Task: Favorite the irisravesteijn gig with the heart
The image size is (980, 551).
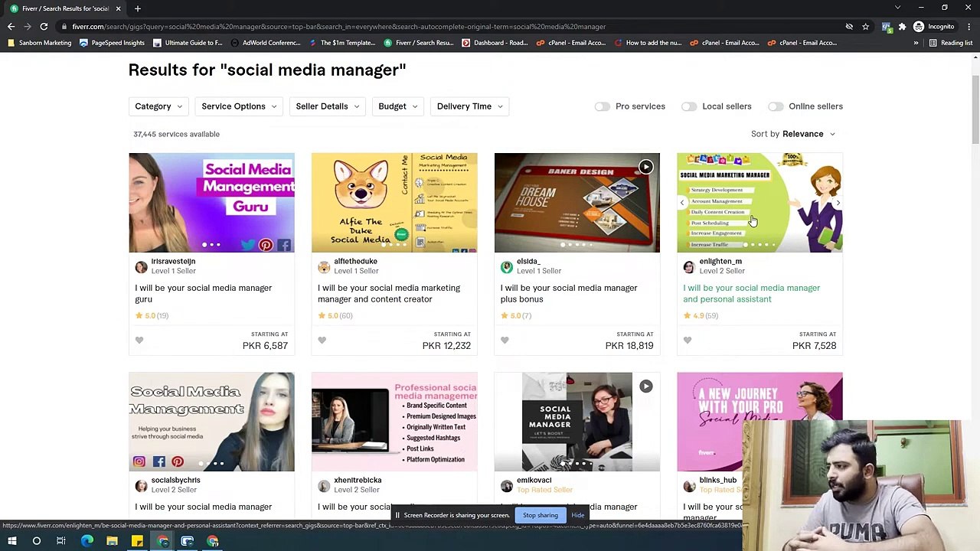Action: [x=139, y=341]
